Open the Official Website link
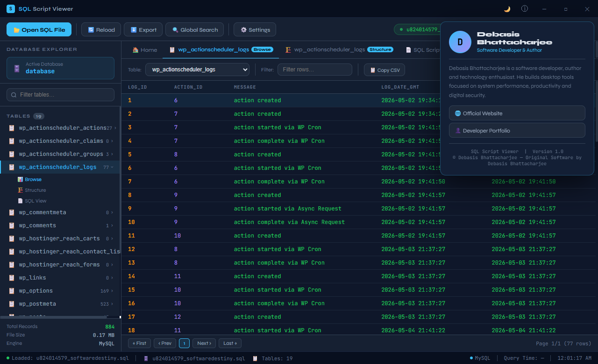The height and width of the screenshot is (364, 598). (x=517, y=113)
